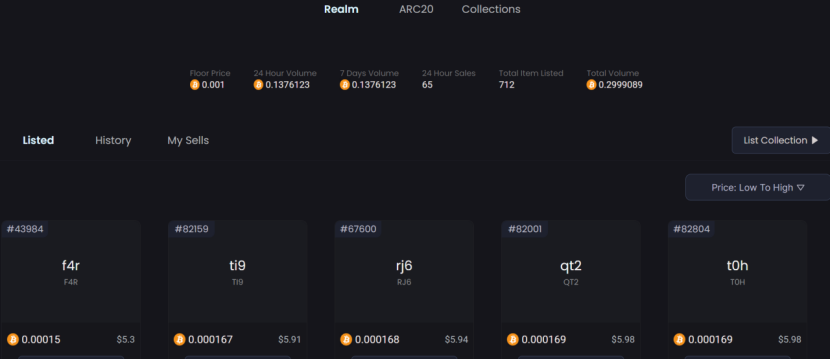Select the Listed tab
The height and width of the screenshot is (360, 831).
(38, 141)
